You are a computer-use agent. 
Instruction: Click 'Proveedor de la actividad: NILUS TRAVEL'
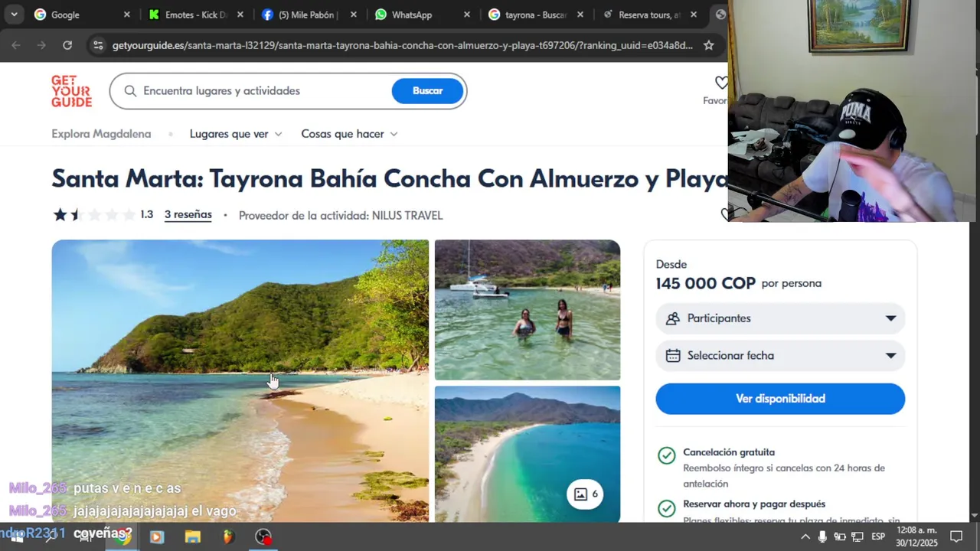pos(341,216)
